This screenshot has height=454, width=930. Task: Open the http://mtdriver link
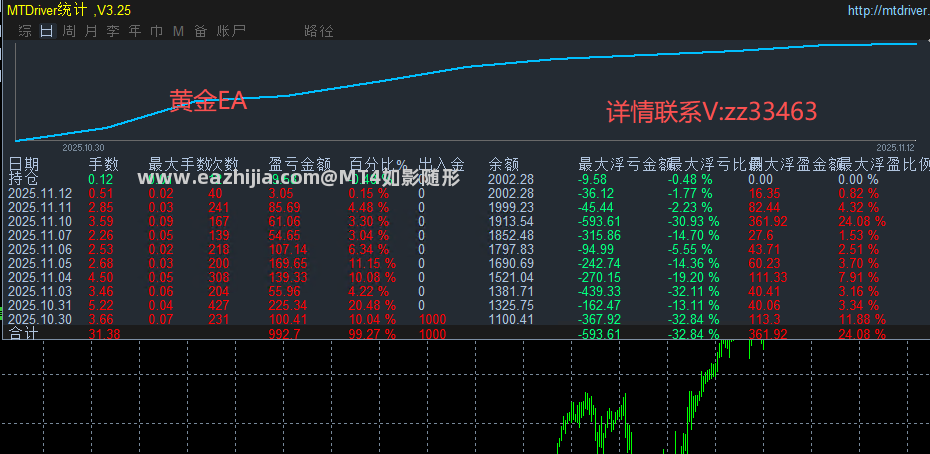(888, 10)
